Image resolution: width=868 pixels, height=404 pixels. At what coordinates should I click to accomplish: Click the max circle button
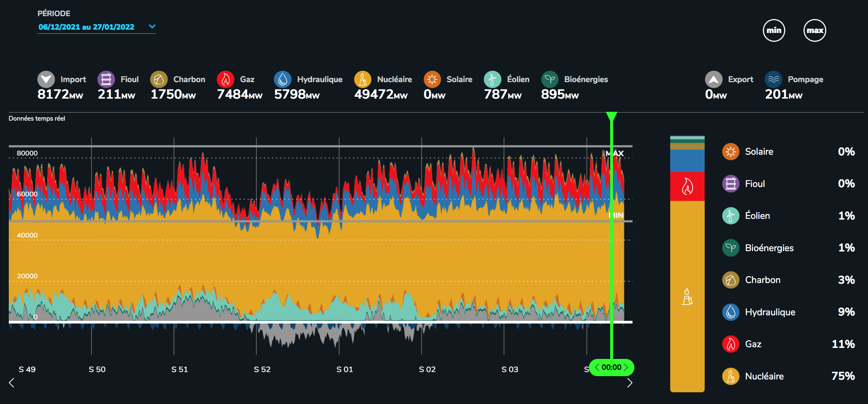(x=815, y=30)
